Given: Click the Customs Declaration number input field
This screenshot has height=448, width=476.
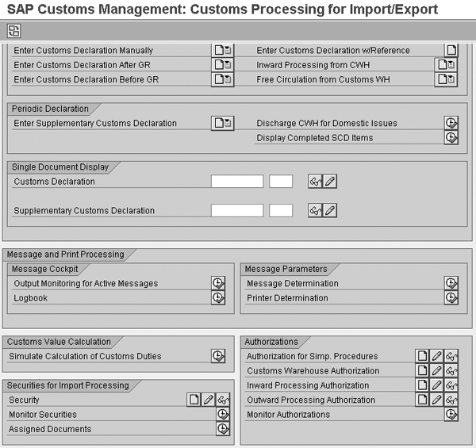Looking at the screenshot, I should pos(237,181).
